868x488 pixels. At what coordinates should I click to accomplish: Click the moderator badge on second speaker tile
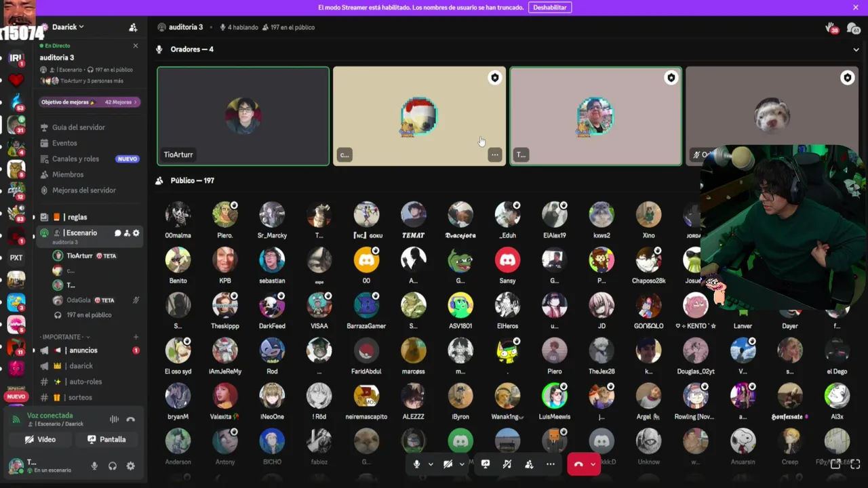[x=494, y=78]
